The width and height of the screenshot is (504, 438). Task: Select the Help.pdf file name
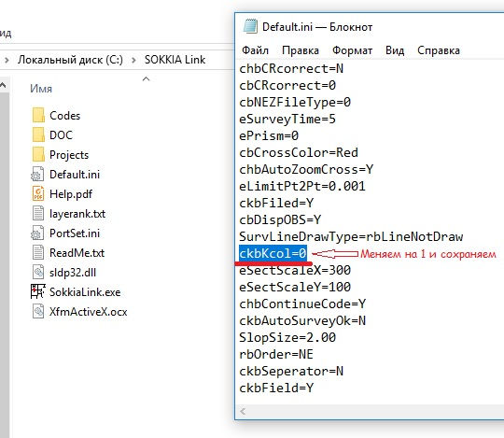coord(71,194)
